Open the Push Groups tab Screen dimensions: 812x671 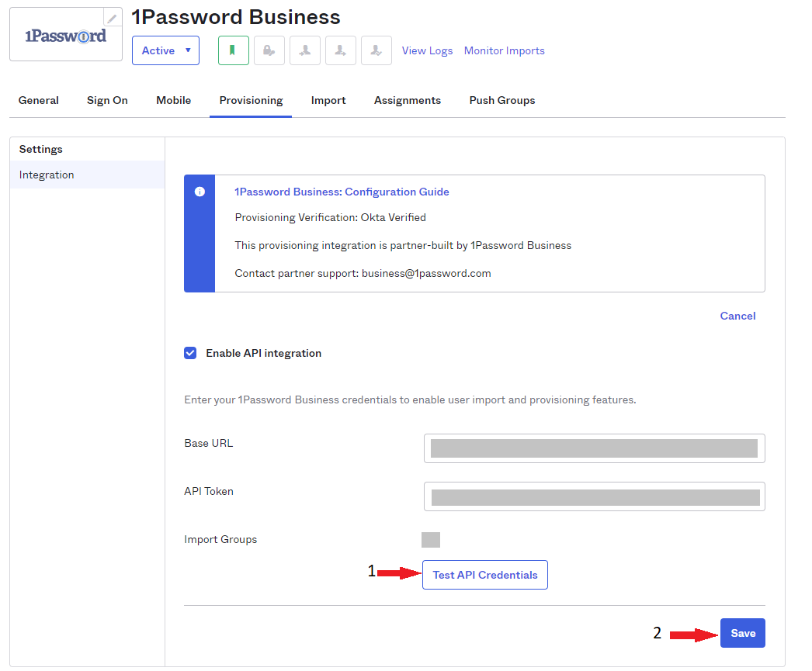[x=502, y=100]
